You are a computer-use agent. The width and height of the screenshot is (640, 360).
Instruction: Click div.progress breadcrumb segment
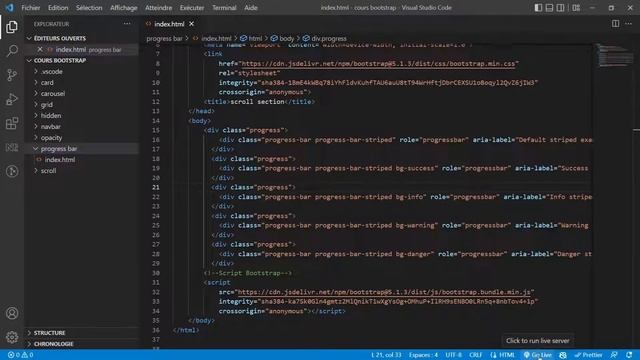pos(324,39)
